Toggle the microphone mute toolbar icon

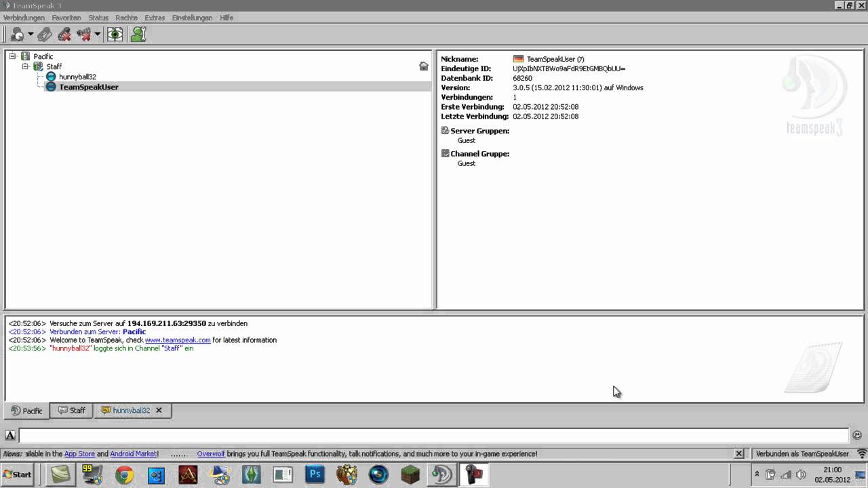(64, 34)
